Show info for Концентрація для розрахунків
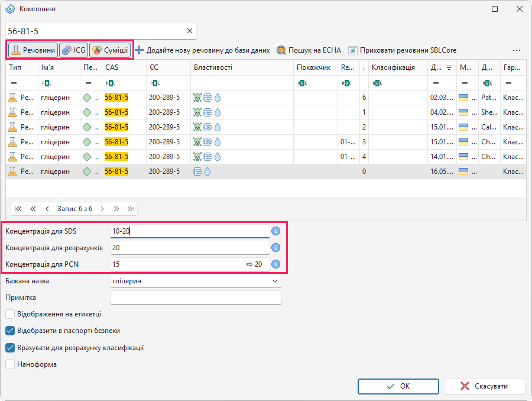Viewport: 532px width, 401px height. coord(276,248)
